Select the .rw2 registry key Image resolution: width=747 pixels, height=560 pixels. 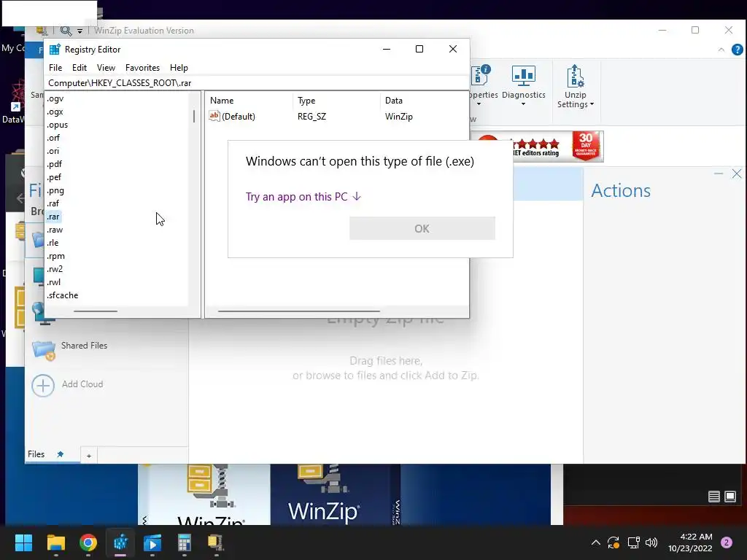[x=55, y=269]
